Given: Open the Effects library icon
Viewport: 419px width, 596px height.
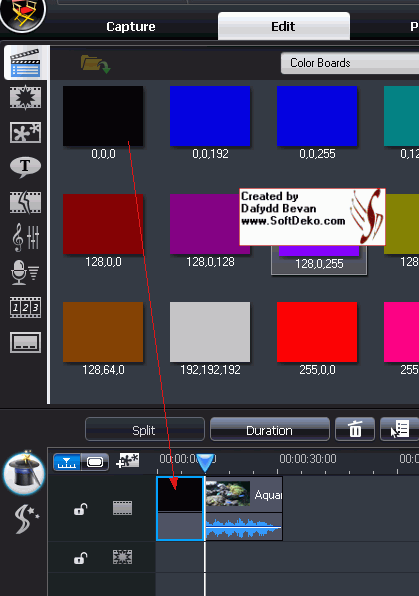Looking at the screenshot, I should click(x=25, y=97).
